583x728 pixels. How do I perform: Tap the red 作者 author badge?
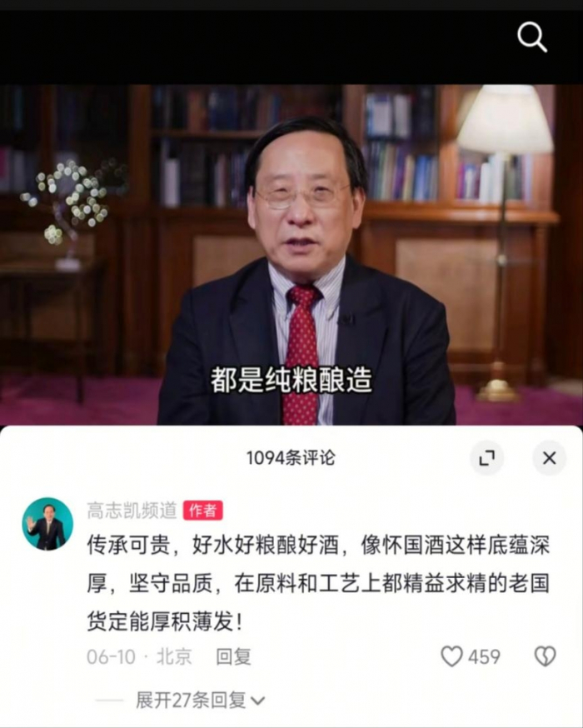pyautogui.click(x=203, y=511)
